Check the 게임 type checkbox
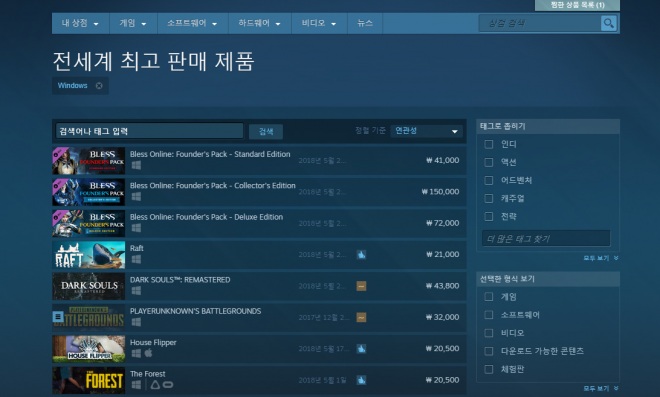Viewport: 660px width, 397px height. click(489, 297)
